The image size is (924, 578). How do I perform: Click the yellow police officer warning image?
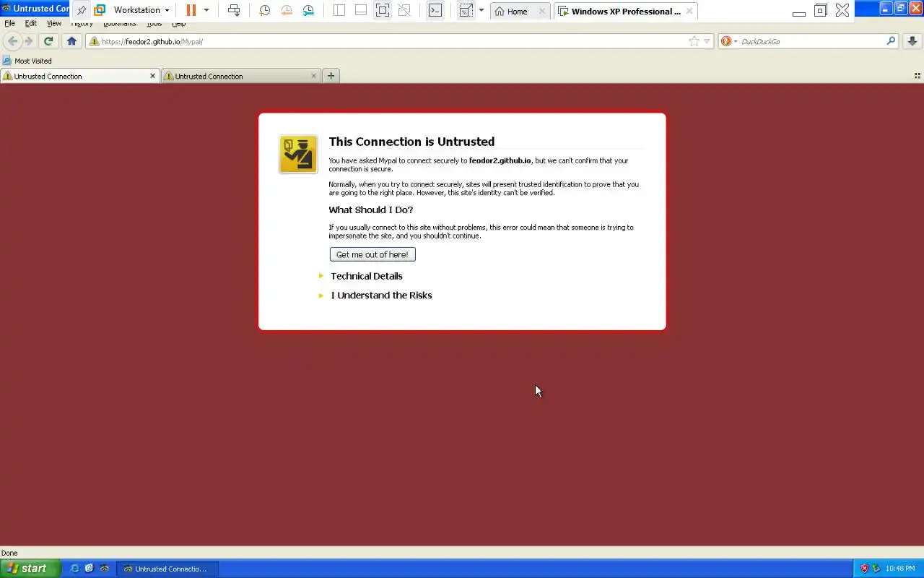pyautogui.click(x=298, y=155)
